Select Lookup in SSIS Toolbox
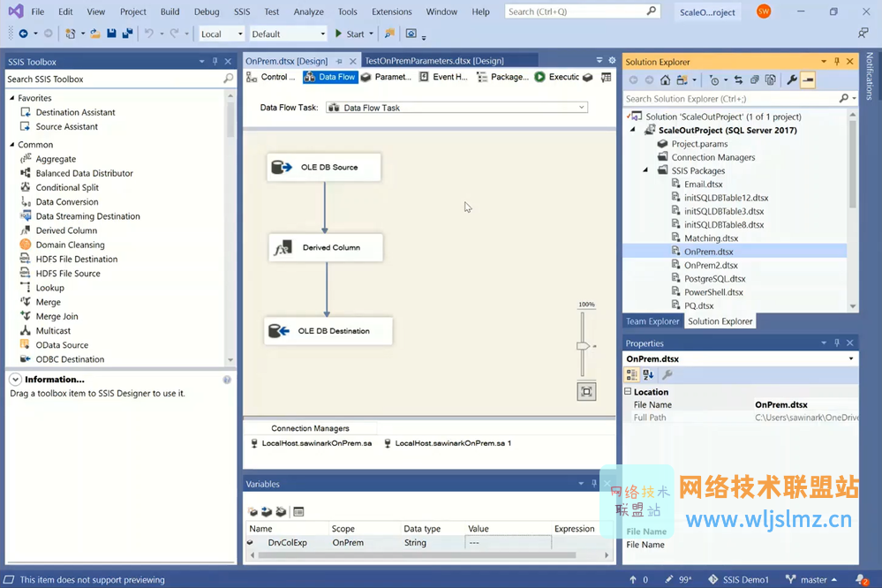This screenshot has width=882, height=588. pyautogui.click(x=49, y=288)
